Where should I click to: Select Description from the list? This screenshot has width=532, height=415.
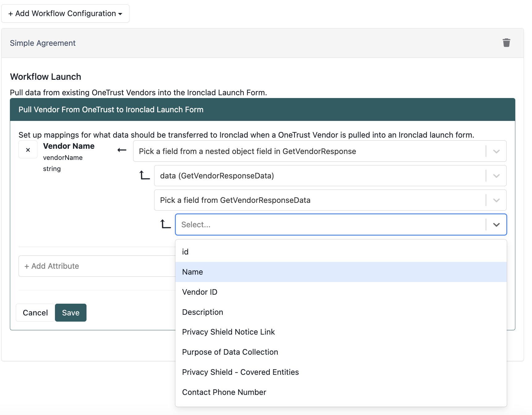point(341,312)
